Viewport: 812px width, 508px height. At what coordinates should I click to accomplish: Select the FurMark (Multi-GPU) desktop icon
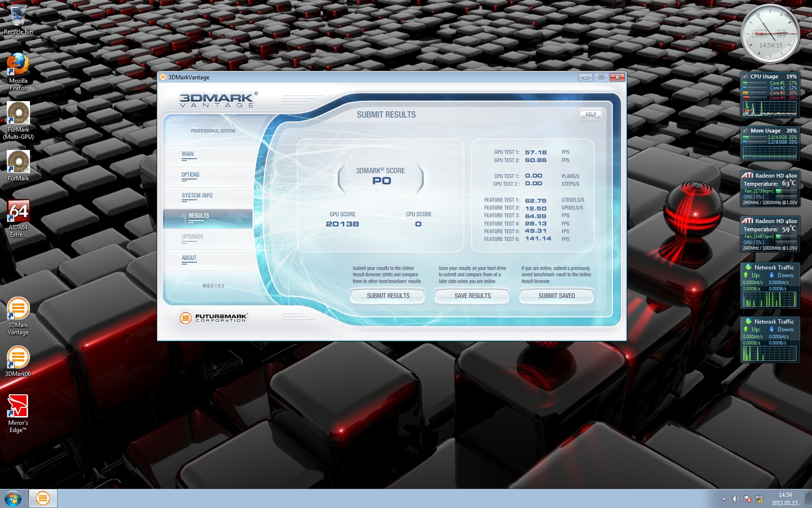18,120
